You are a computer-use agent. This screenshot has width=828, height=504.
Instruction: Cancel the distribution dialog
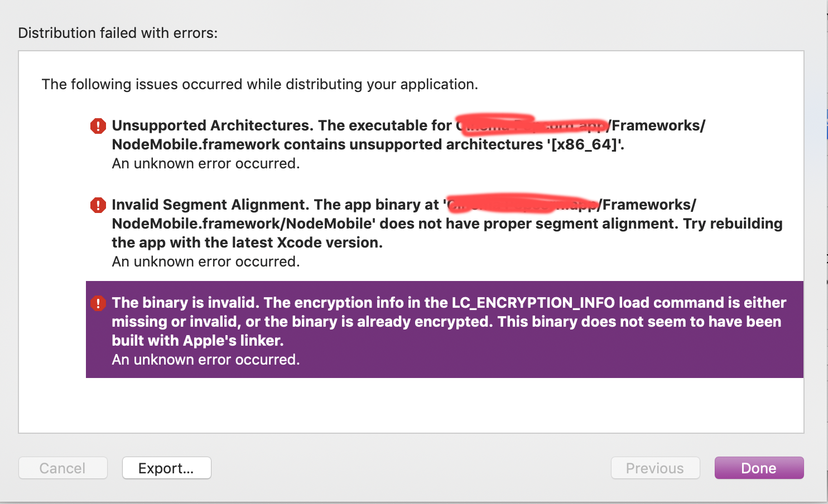coord(62,468)
